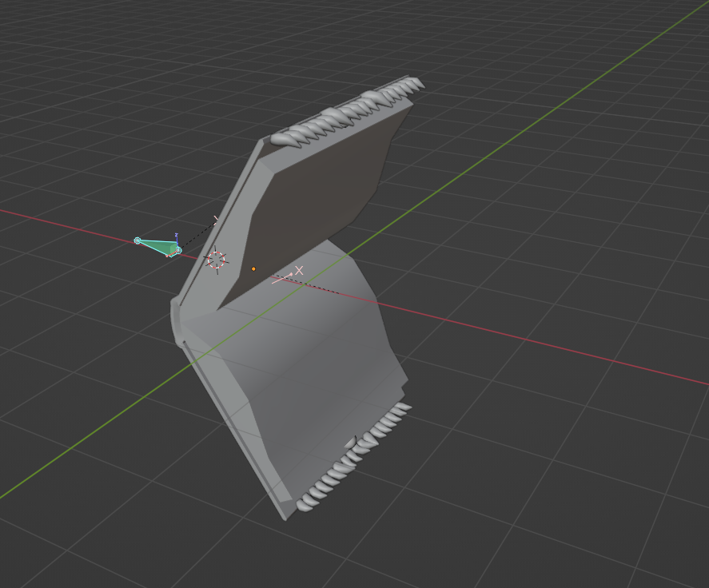The image size is (709, 588).
Task: Click the 3D cursor crosshair circle
Action: click(x=217, y=259)
